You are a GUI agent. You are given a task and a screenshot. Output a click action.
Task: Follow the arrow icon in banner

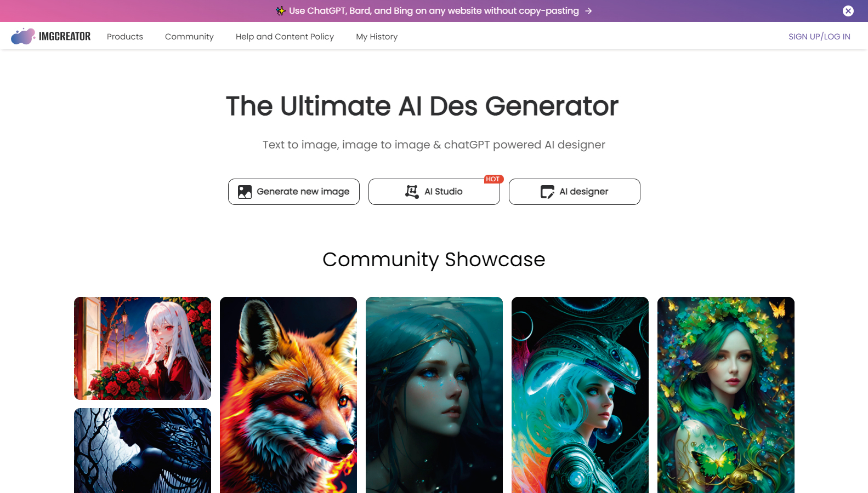click(588, 11)
